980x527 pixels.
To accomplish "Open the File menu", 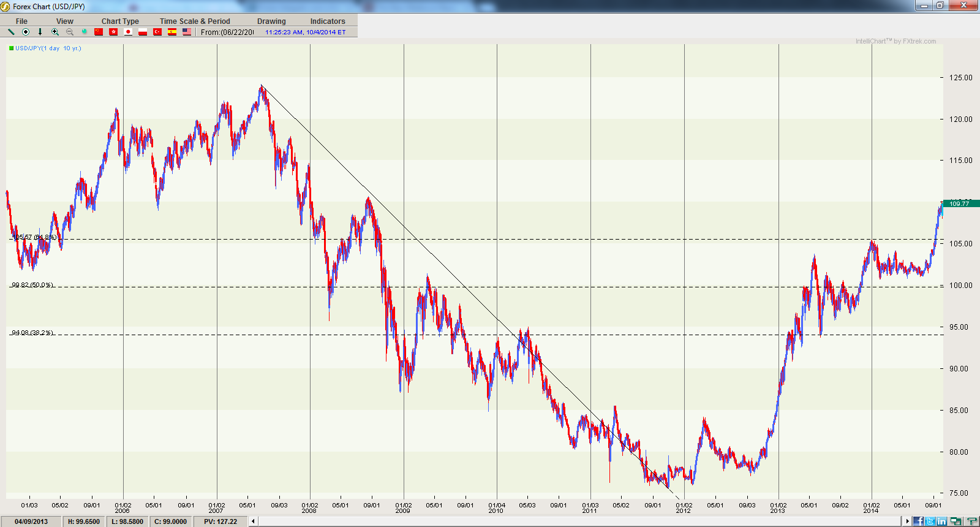I will [x=21, y=21].
